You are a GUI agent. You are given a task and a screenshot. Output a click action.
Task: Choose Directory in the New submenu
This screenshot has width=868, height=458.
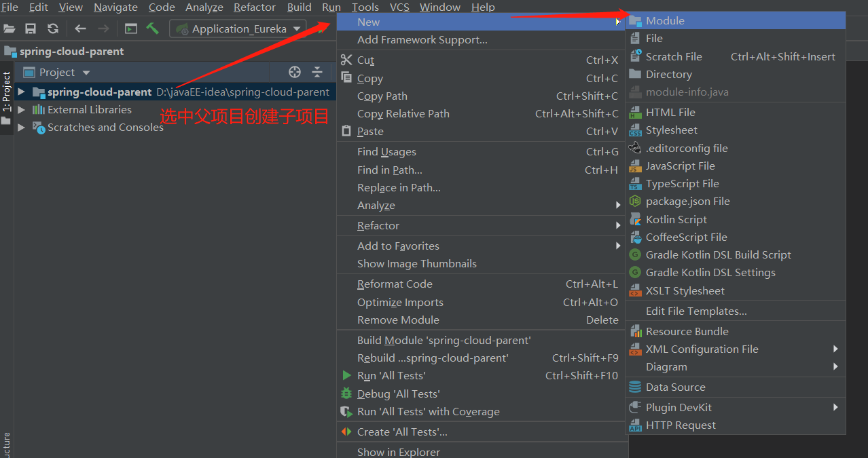pyautogui.click(x=736, y=75)
